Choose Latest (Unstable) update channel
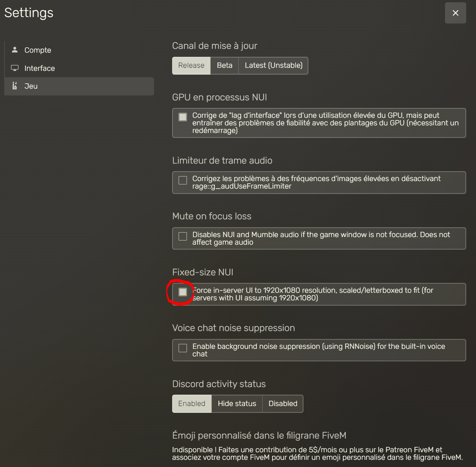 pyautogui.click(x=273, y=66)
